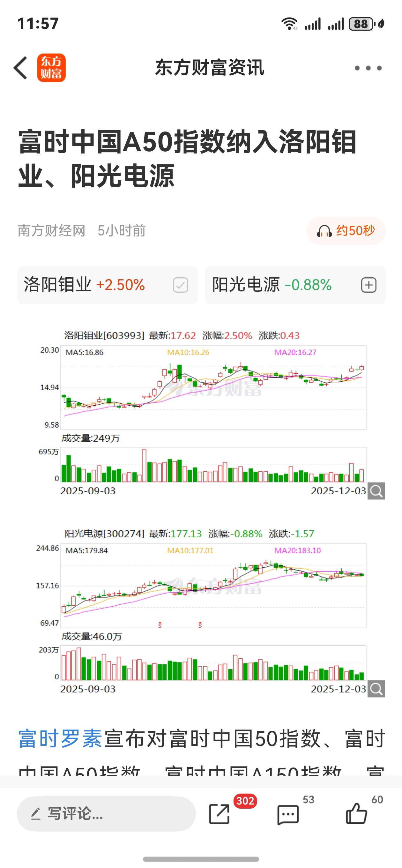Image resolution: width=402 pixels, height=868 pixels.
Task: Open the three-dot more menu
Action: (368, 68)
